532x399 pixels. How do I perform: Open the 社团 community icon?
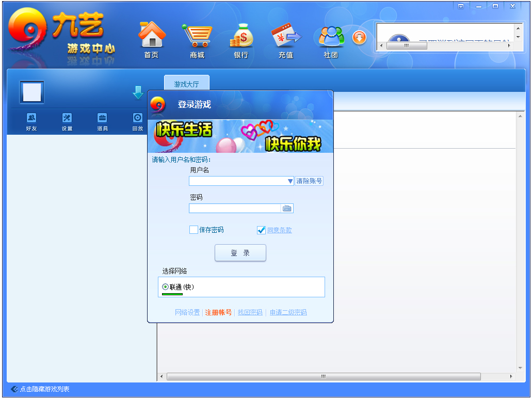pos(331,35)
